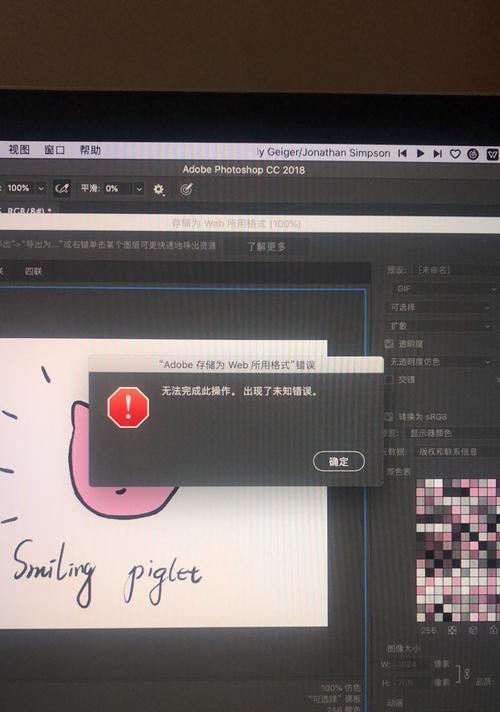
Task: Skip to next track in menu bar
Action: coord(438,154)
